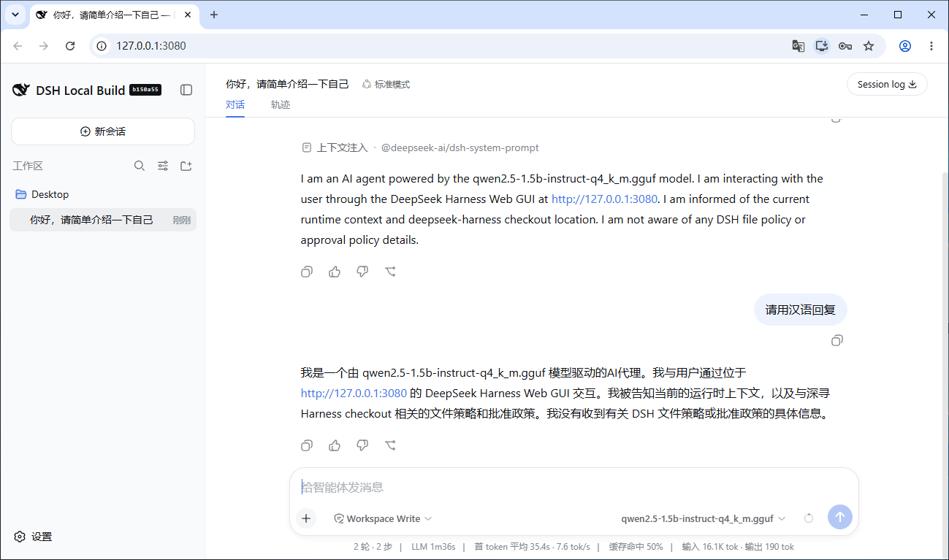
Task: Click the conversation title in header
Action: pyautogui.click(x=287, y=84)
